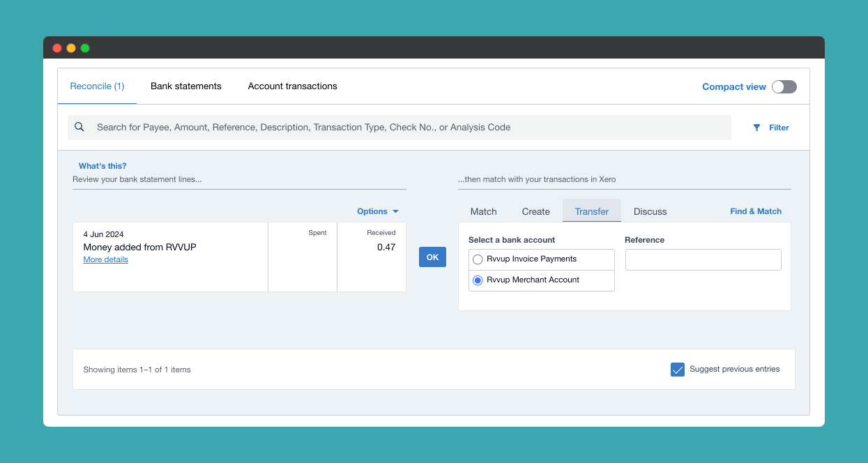Open the Create tab
Screen dimensions: 868x463
[x=535, y=211]
